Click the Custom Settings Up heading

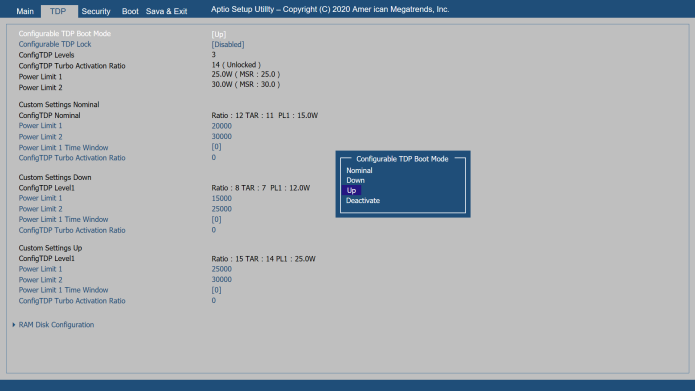pos(50,248)
